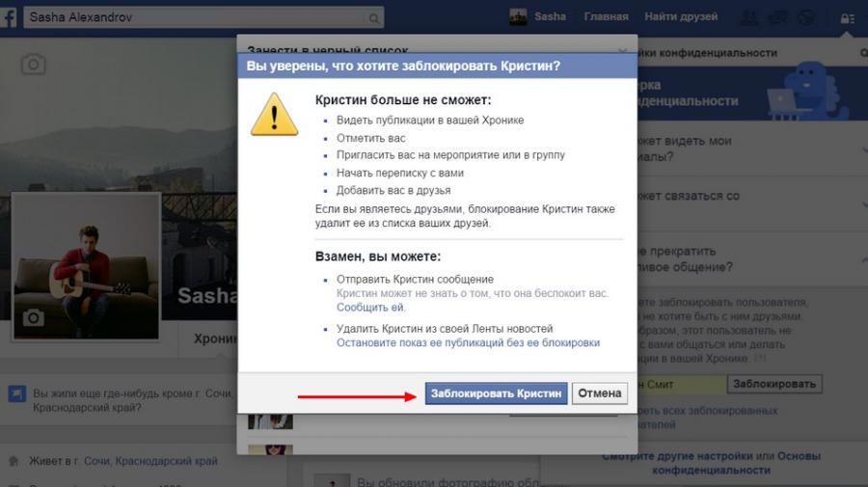Go to the Главная menu item
This screenshot has height=487, width=868.
coord(607,16)
